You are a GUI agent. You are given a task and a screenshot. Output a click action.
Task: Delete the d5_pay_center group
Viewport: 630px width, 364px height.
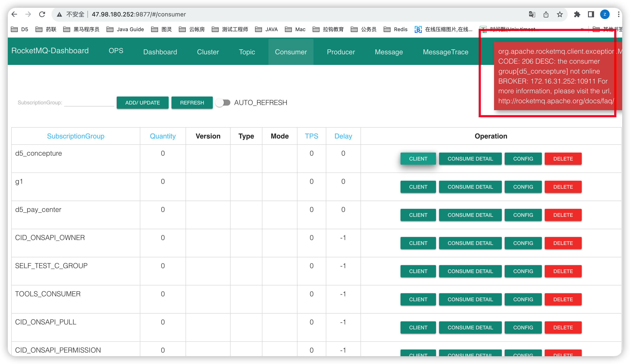tap(563, 215)
